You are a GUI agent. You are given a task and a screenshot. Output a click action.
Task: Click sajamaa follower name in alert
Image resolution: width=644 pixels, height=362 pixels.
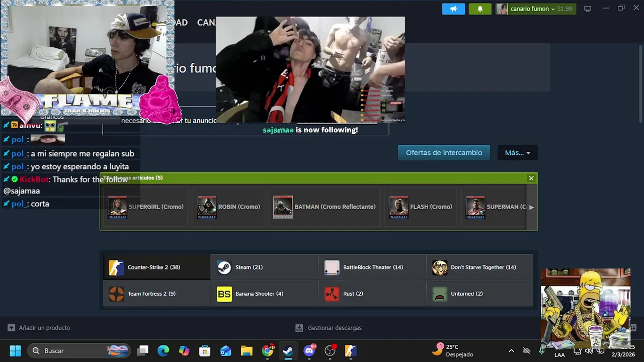point(278,130)
